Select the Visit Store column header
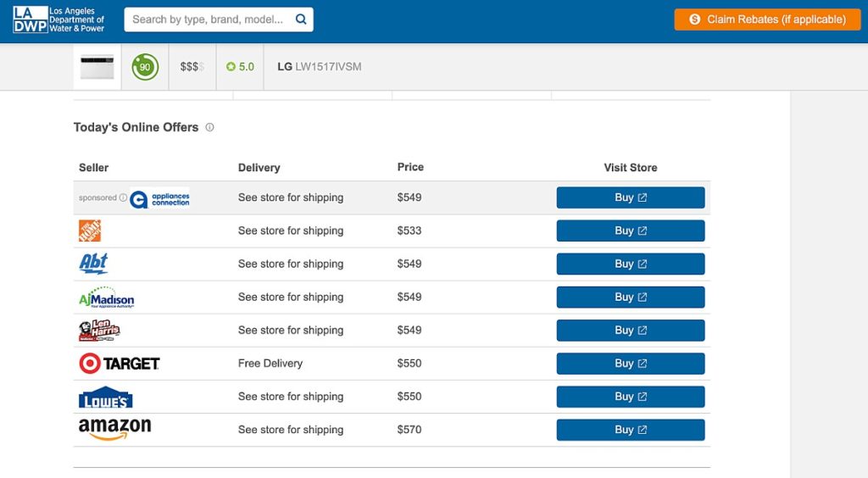The height and width of the screenshot is (478, 868). click(x=631, y=168)
